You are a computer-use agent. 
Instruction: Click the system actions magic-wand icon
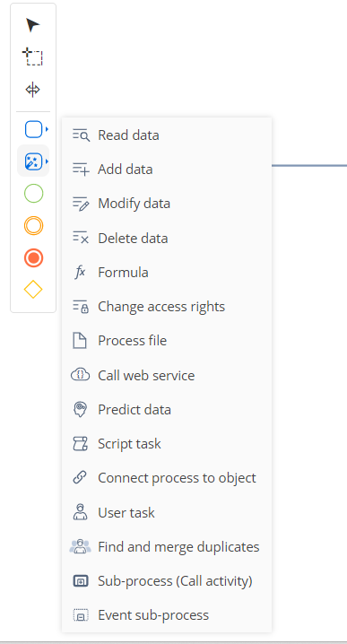tap(34, 161)
